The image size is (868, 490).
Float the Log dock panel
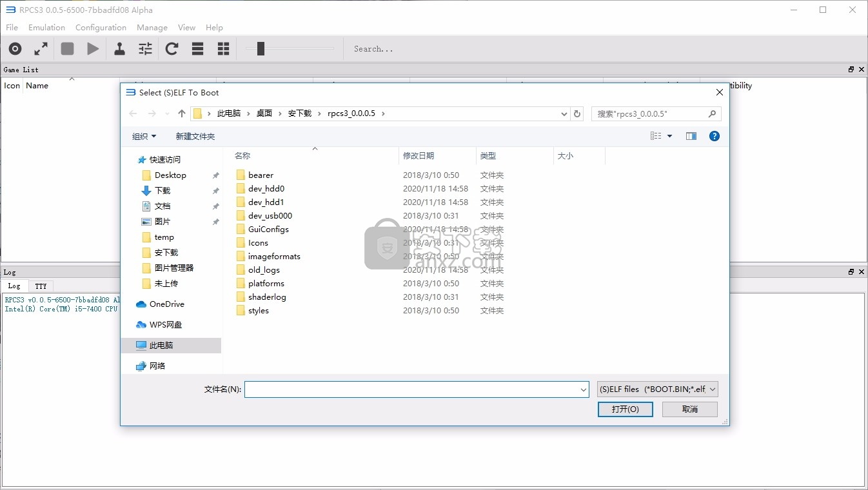pyautogui.click(x=851, y=272)
